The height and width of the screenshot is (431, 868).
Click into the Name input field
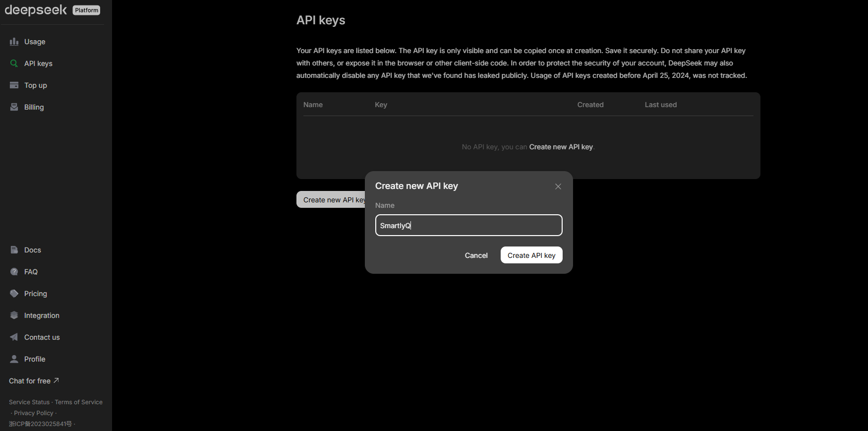click(469, 225)
